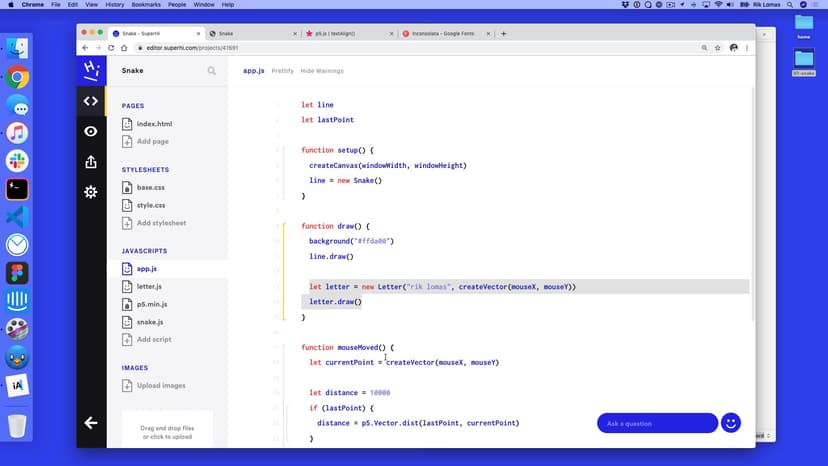Image resolution: width=828 pixels, height=466 pixels.
Task: Toggle Hide Warnings in editor header
Action: click(322, 71)
